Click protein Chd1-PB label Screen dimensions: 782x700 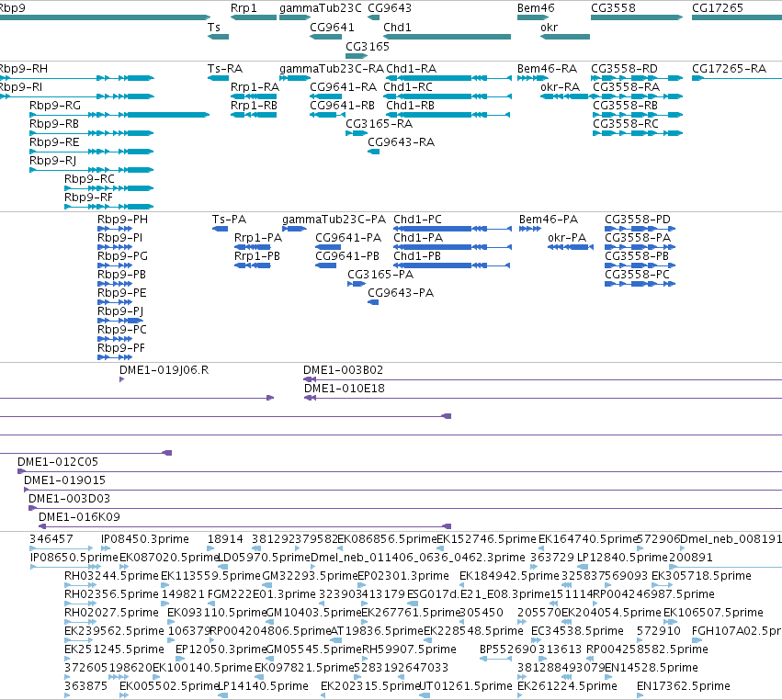pyautogui.click(x=417, y=256)
